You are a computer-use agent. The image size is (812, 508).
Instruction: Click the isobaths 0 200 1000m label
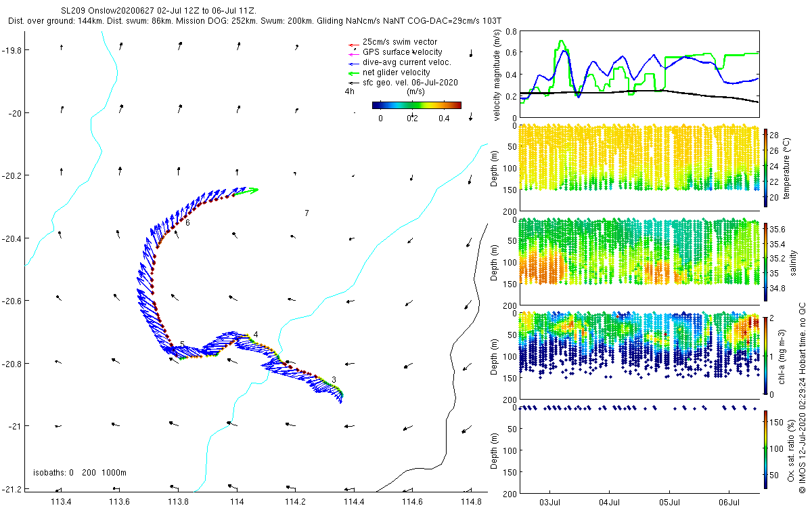(x=80, y=473)
